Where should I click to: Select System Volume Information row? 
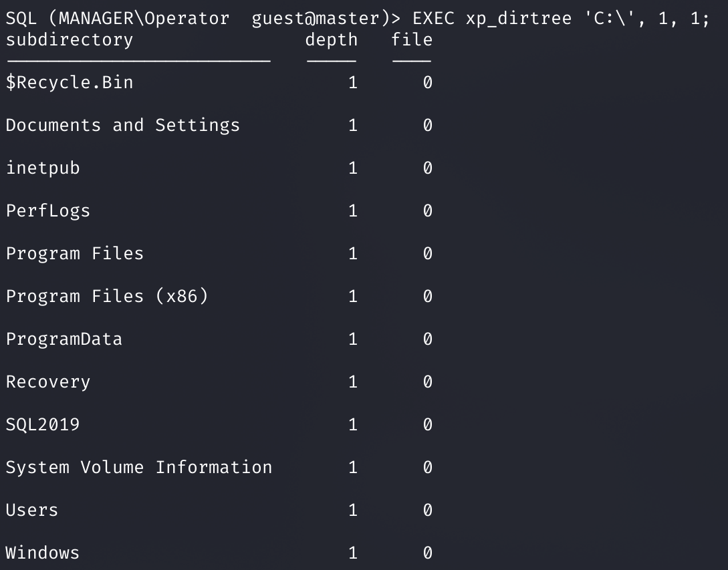click(x=219, y=467)
